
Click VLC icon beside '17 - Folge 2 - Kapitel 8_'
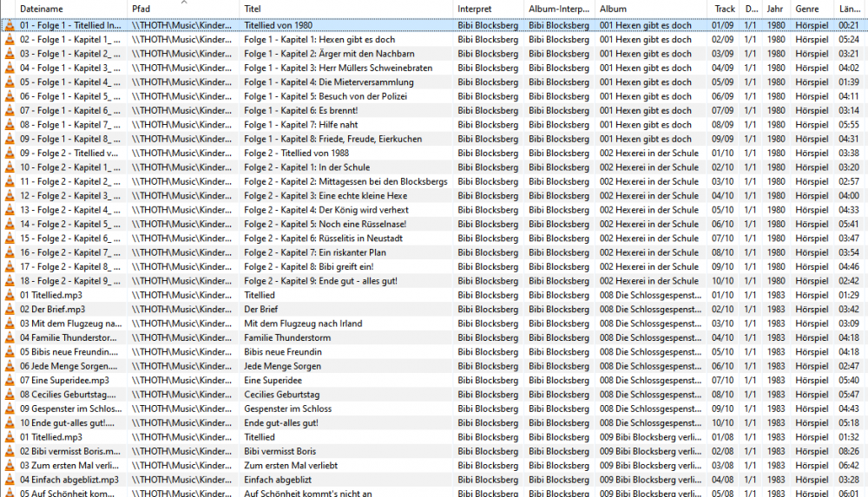click(x=10, y=267)
